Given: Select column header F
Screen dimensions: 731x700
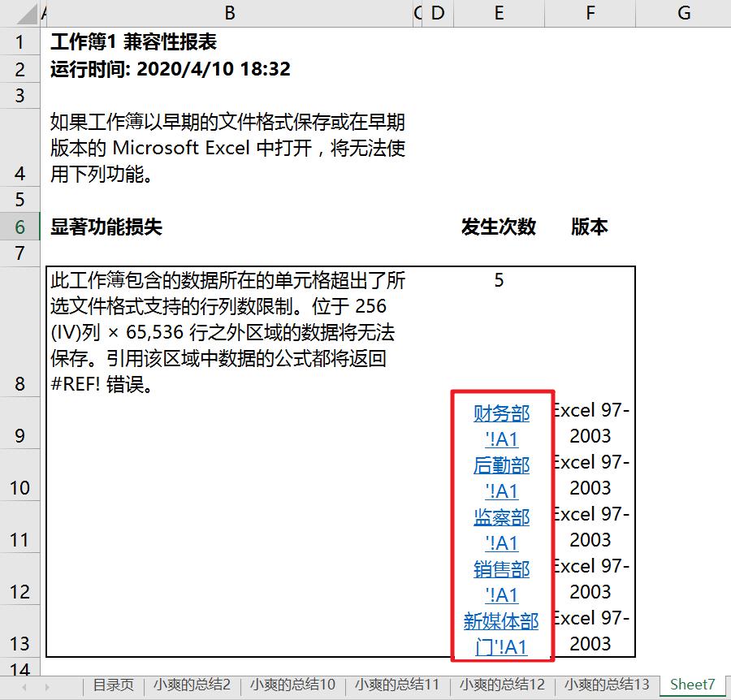Looking at the screenshot, I should click(590, 13).
